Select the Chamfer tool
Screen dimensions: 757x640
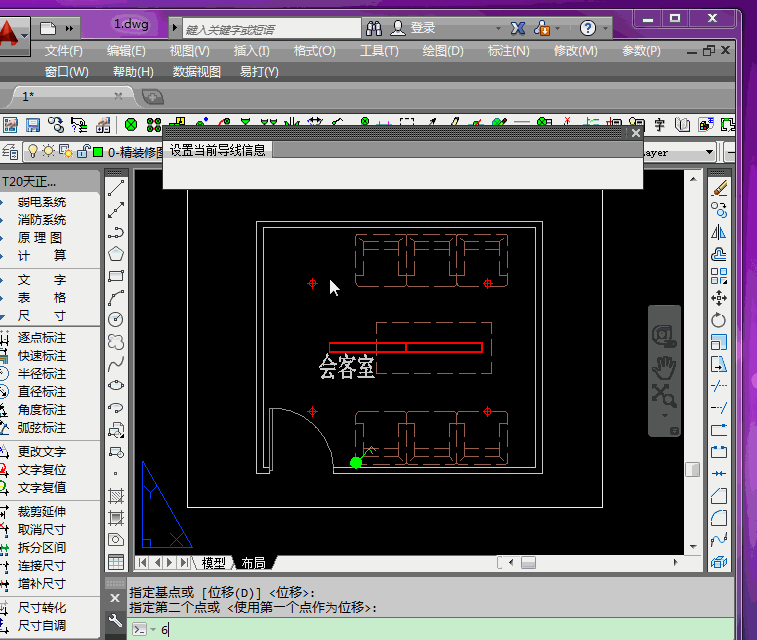pos(719,496)
